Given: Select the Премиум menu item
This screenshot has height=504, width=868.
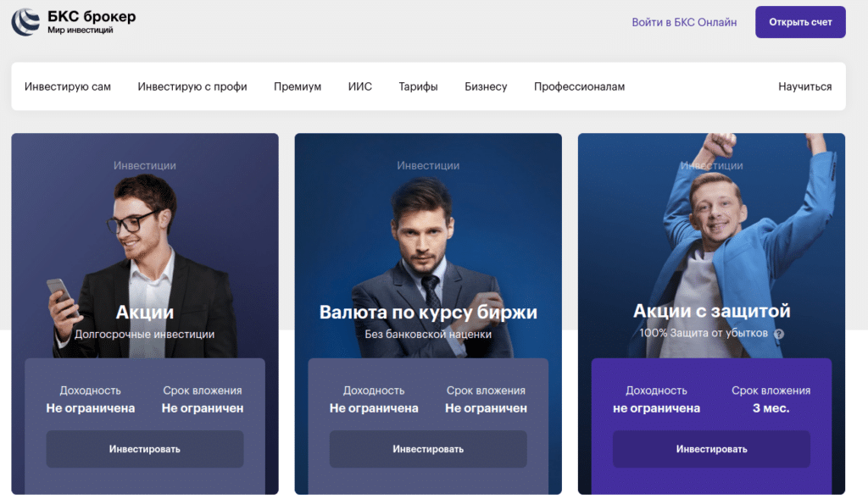Looking at the screenshot, I should point(298,86).
